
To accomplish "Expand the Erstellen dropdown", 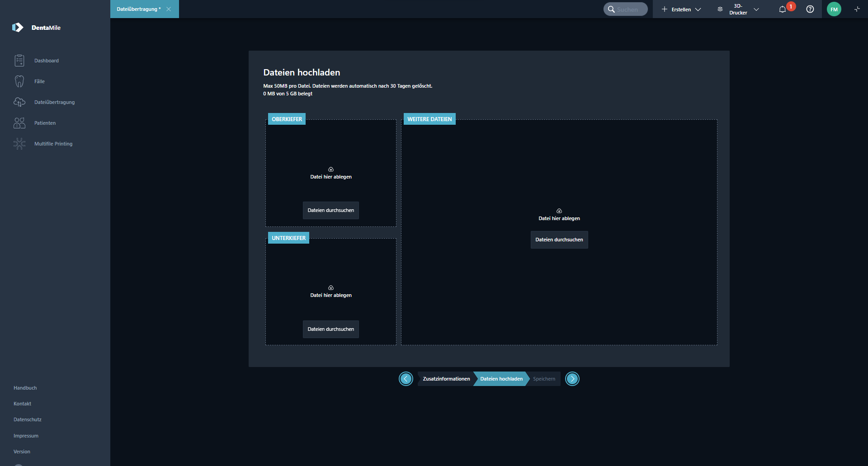I will [681, 9].
